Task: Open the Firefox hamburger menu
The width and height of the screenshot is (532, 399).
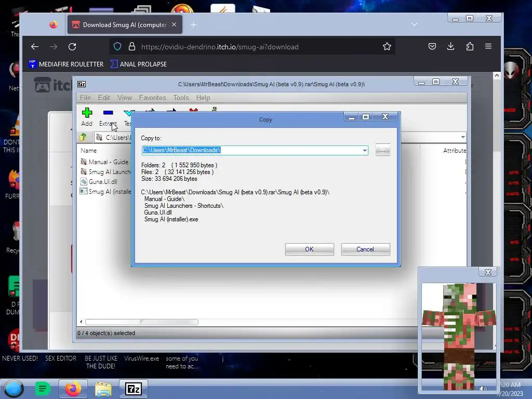Action: tap(488, 46)
